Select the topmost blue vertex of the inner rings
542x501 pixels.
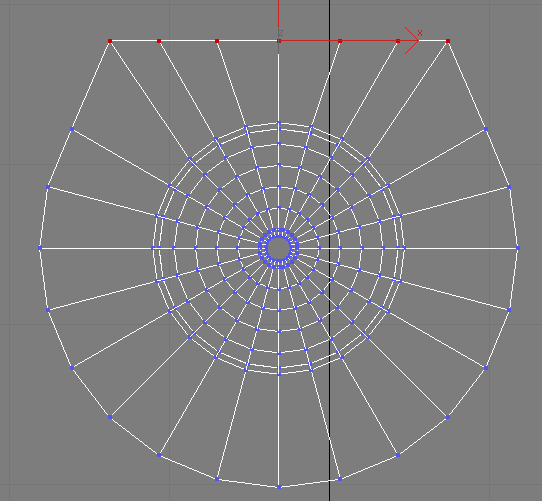click(279, 123)
